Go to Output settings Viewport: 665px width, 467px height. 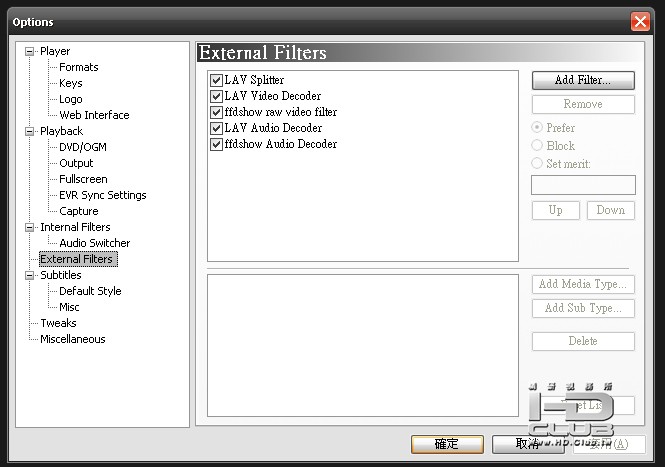click(76, 163)
